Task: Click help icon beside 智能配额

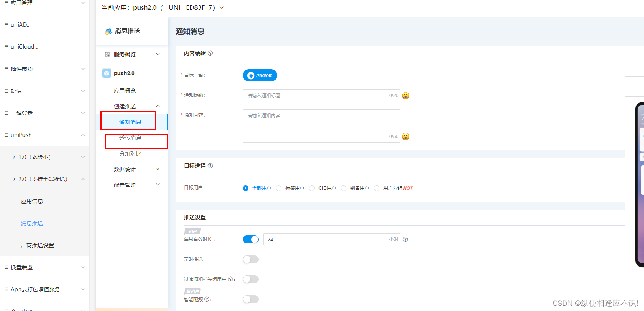Action: tap(207, 299)
